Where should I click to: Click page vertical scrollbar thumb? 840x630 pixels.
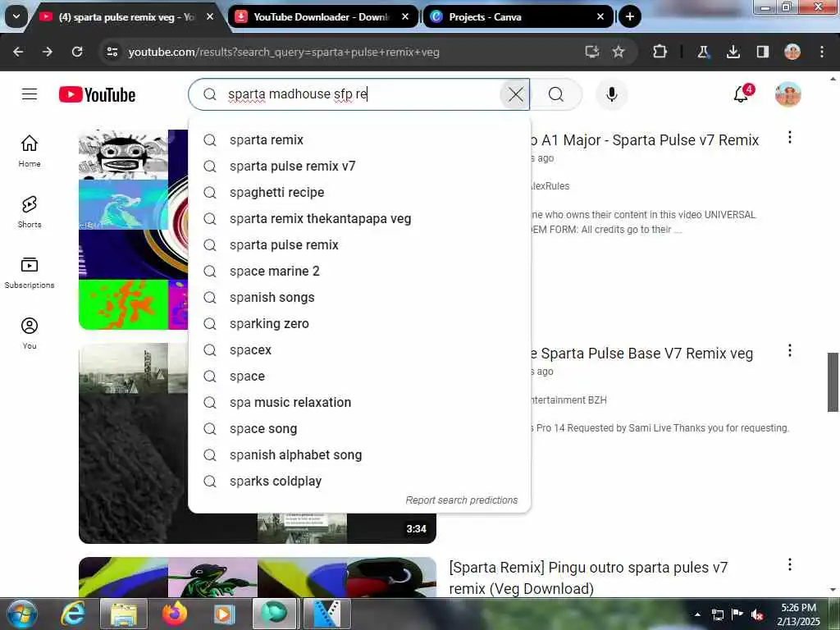coord(833,382)
